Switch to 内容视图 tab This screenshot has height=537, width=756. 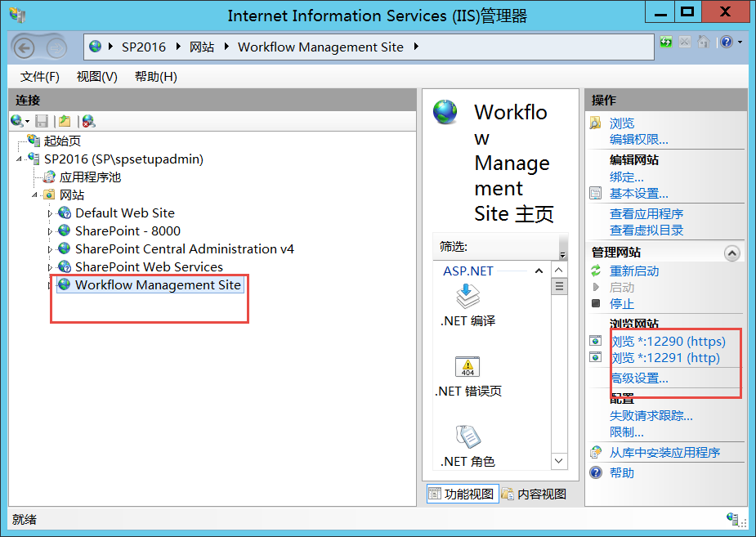(535, 494)
